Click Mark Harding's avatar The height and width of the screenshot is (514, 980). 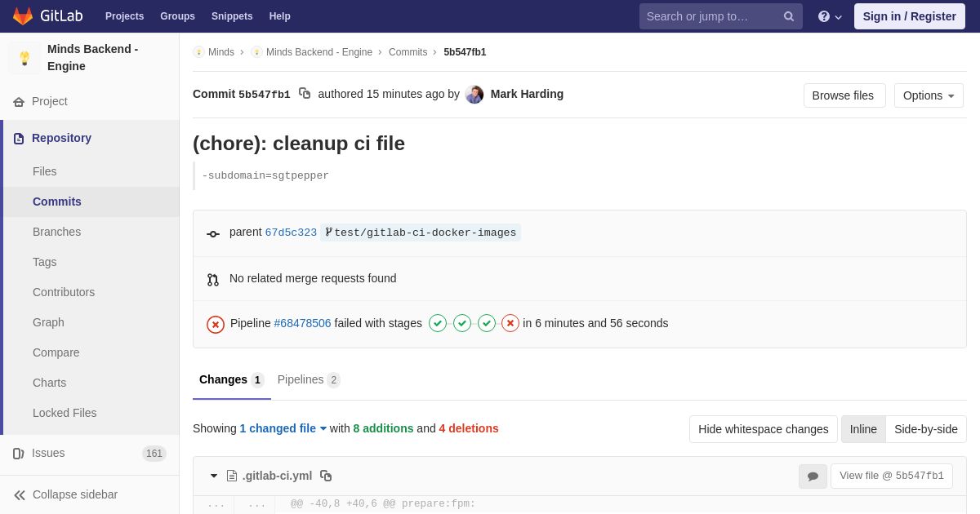[x=474, y=95]
